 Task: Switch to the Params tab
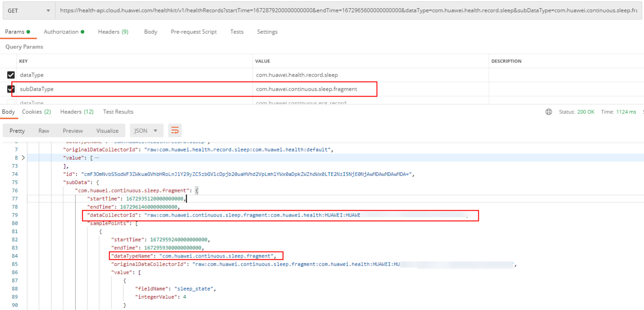(17, 32)
